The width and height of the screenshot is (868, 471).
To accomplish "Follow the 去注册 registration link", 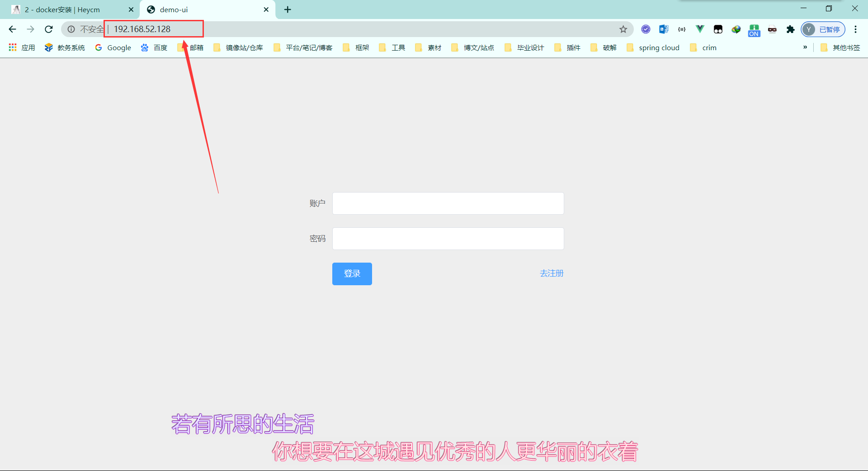I will tap(552, 273).
